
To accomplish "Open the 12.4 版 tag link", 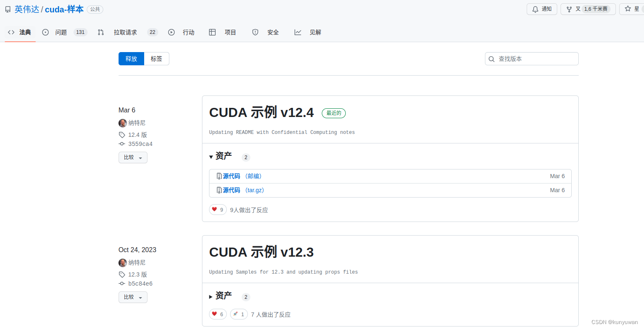I will [x=138, y=135].
